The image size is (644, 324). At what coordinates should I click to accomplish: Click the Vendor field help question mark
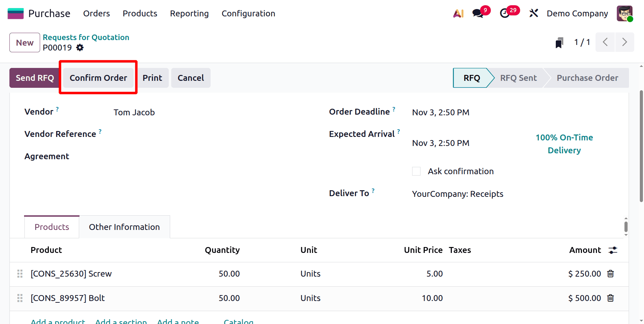58,108
